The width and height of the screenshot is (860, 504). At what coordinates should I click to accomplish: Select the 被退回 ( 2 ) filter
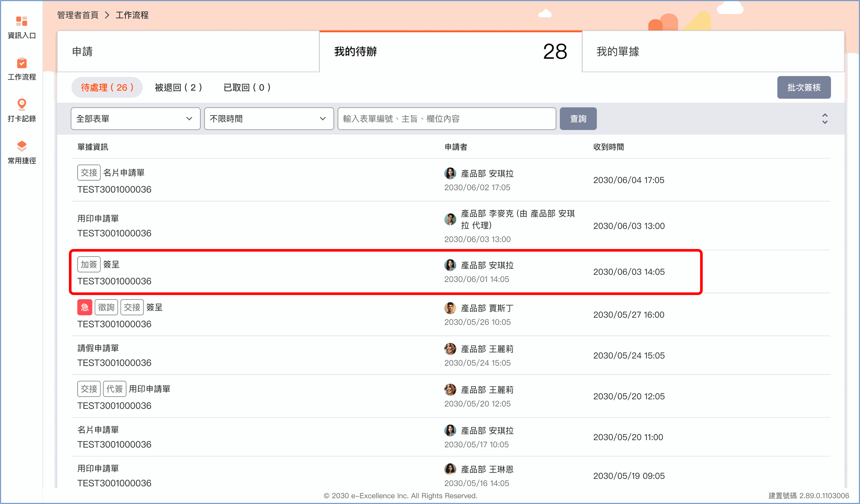[x=179, y=87]
